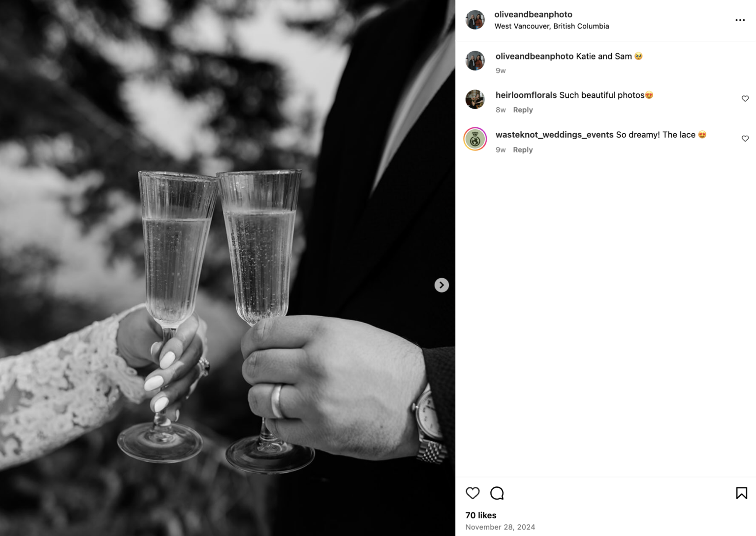Click the next arrow on the photo carousel
The image size is (756, 536).
[441, 285]
